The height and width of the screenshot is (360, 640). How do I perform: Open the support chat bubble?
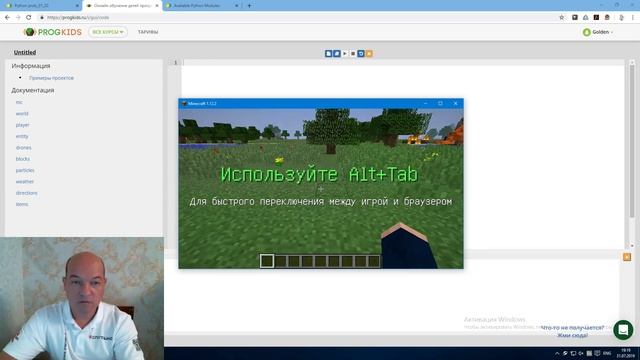pyautogui.click(x=623, y=329)
